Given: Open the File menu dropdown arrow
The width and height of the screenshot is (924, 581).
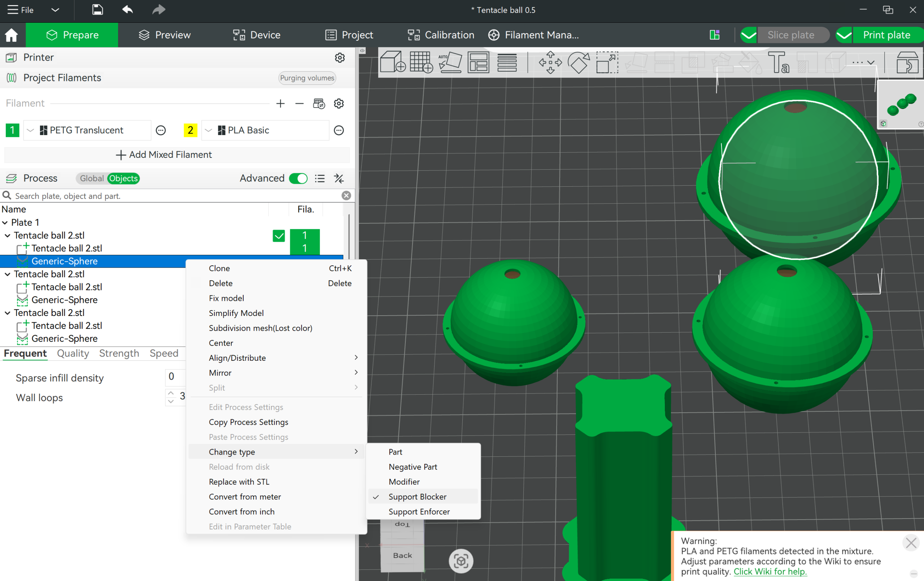Looking at the screenshot, I should click(55, 10).
